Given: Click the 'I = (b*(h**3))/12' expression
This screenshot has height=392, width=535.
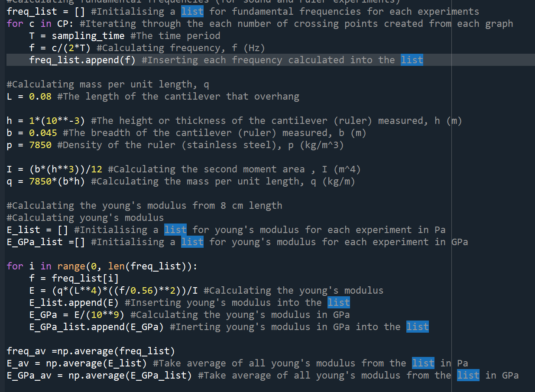Looking at the screenshot, I should pyautogui.click(x=54, y=169).
